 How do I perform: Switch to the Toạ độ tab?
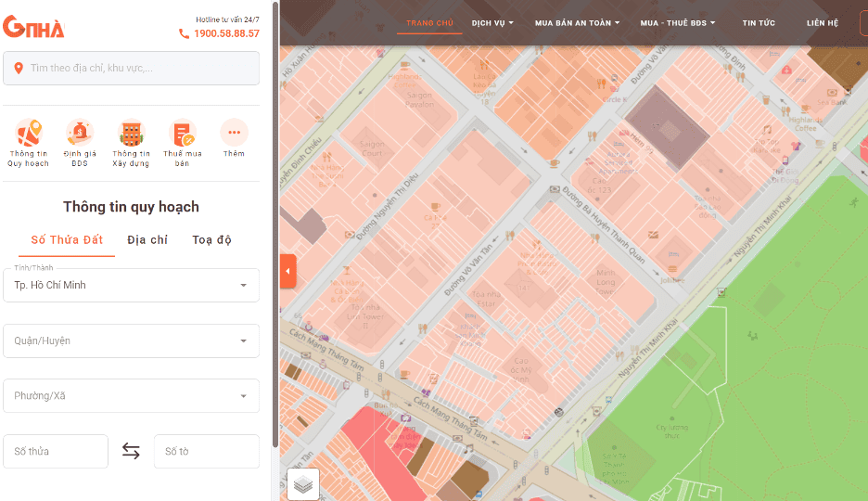(x=212, y=240)
